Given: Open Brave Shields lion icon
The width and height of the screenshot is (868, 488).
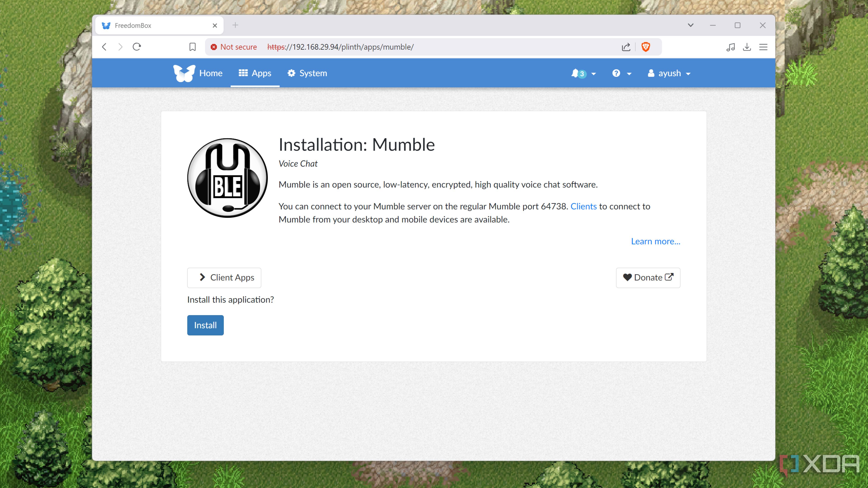Looking at the screenshot, I should (646, 47).
